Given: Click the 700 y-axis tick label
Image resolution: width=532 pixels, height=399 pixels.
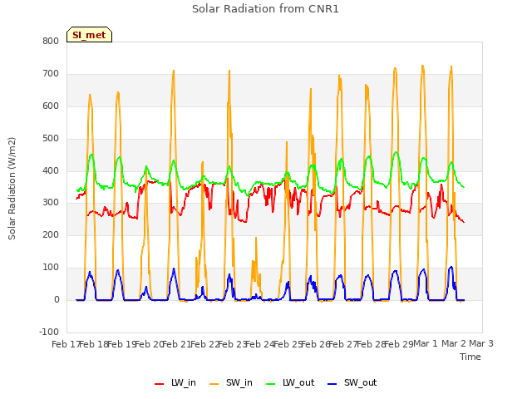Looking at the screenshot, I should pyautogui.click(x=51, y=74).
